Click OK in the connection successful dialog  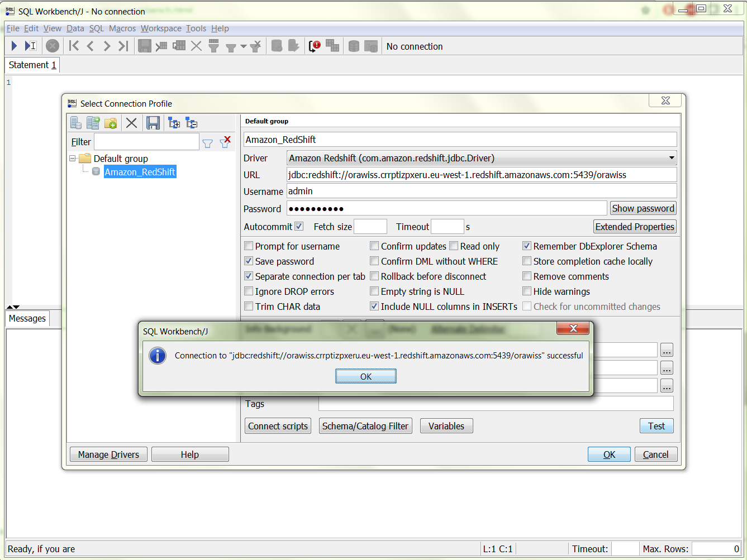[366, 376]
